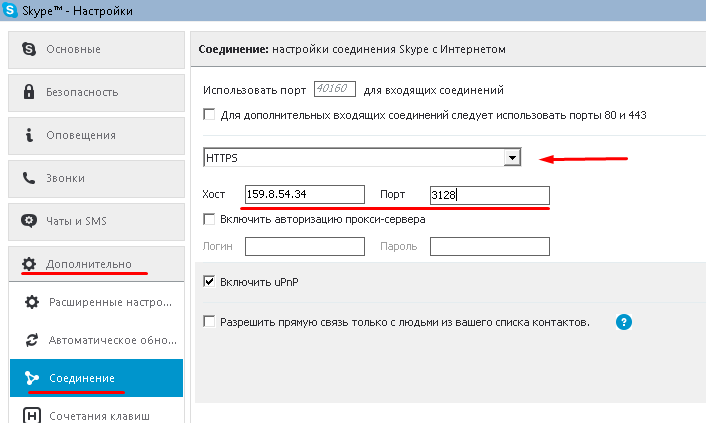The width and height of the screenshot is (706, 423).
Task: Click the Пароль input field
Action: pos(490,246)
